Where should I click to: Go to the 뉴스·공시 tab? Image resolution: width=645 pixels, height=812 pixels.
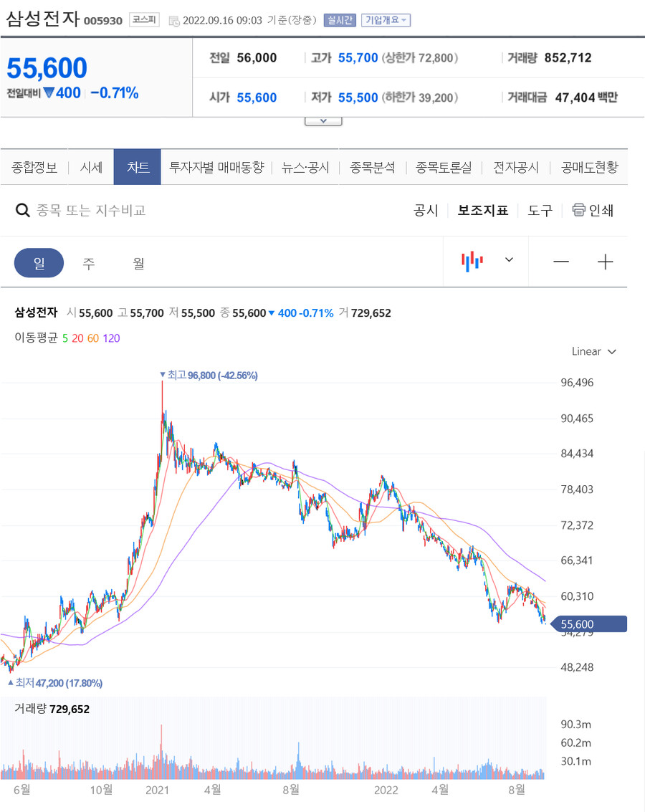coord(305,168)
